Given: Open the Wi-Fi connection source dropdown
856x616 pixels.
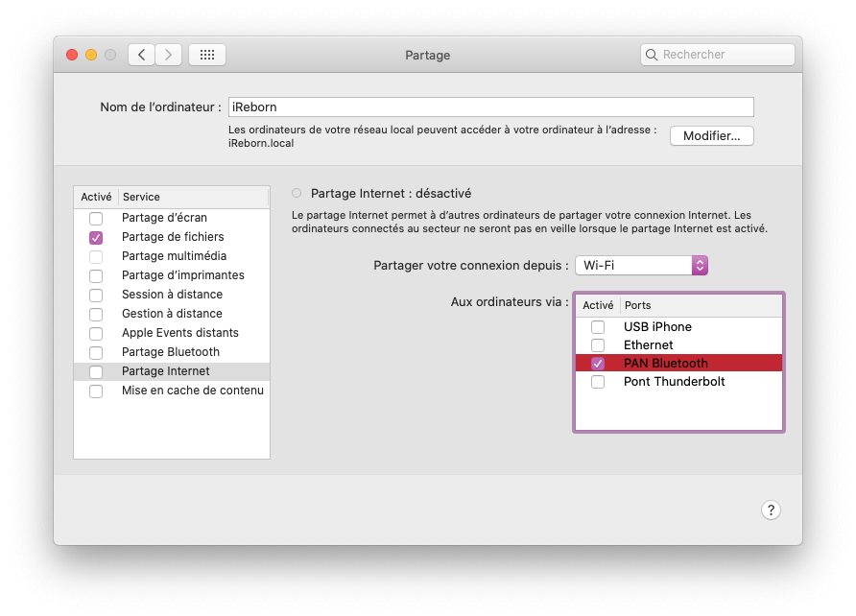Looking at the screenshot, I should pos(642,265).
